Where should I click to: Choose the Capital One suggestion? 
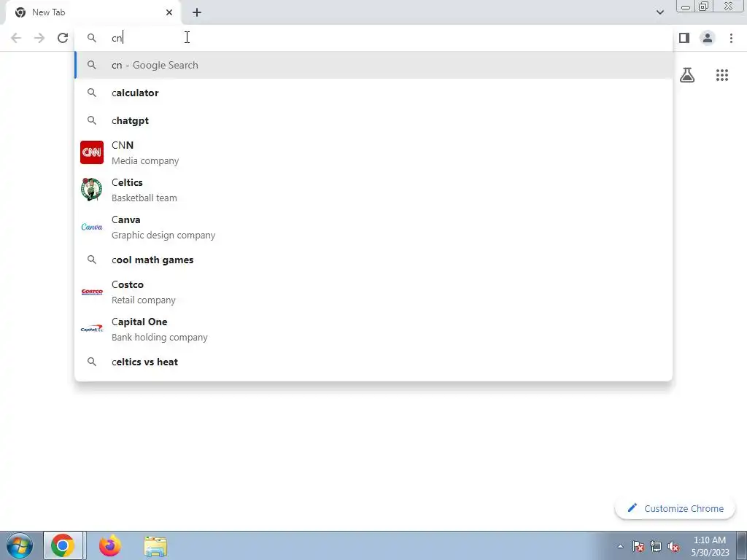point(373,329)
